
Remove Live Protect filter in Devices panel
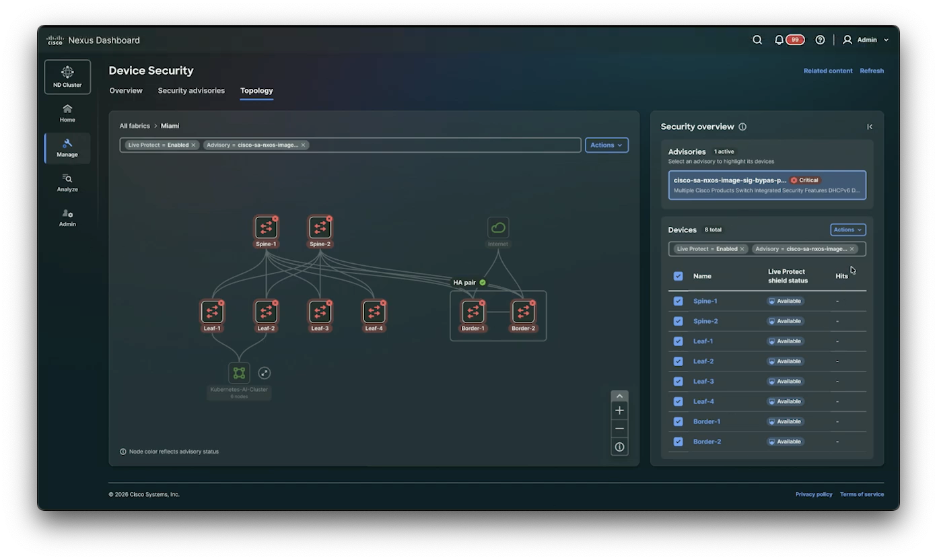(x=742, y=249)
